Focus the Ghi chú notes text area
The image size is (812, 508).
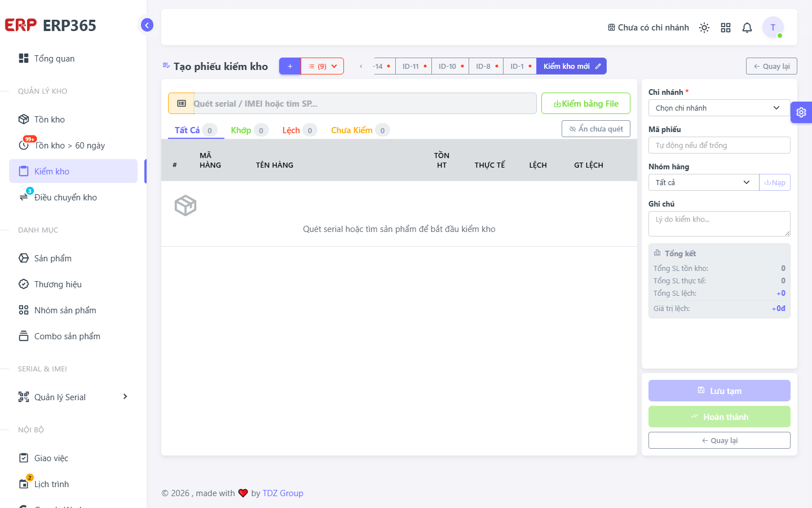coord(720,224)
